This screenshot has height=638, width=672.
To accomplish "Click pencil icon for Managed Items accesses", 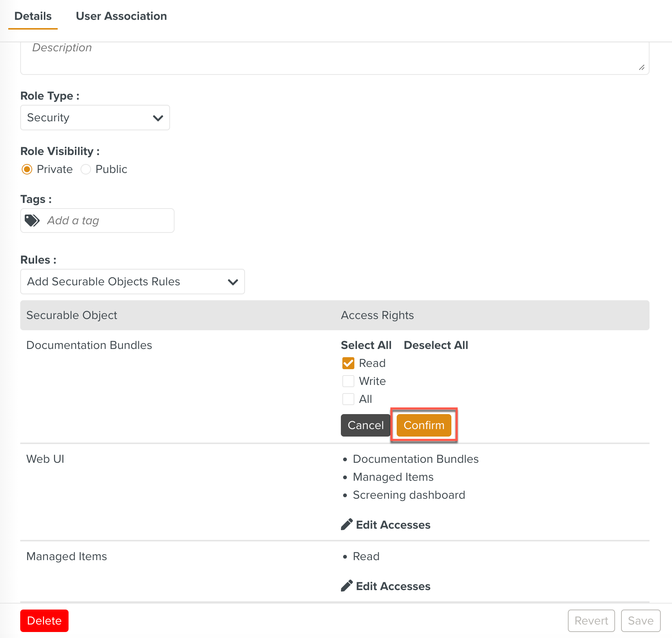I will 346,586.
